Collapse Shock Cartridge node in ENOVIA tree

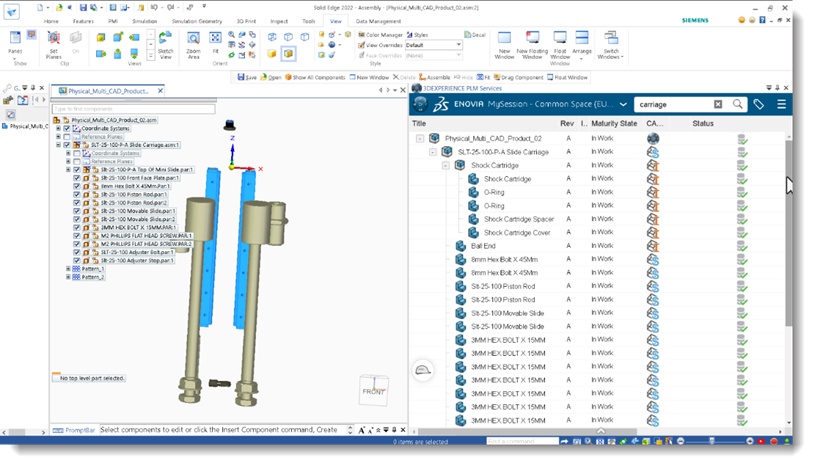pyautogui.click(x=445, y=165)
